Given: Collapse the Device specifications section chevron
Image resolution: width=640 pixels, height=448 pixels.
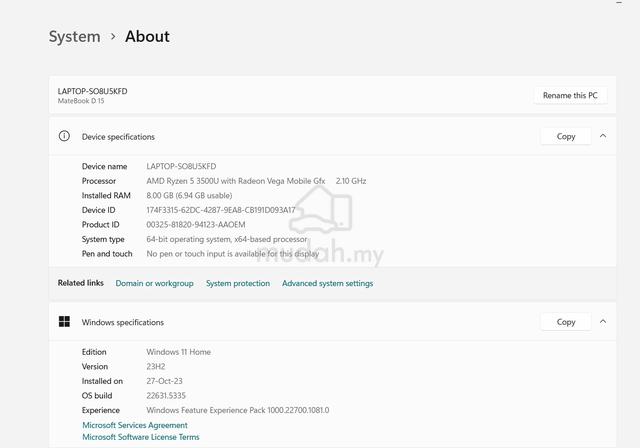Looking at the screenshot, I should pos(603,136).
